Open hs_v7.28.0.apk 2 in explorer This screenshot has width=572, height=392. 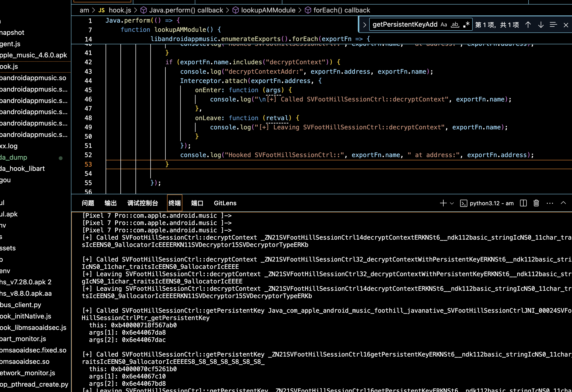(x=26, y=282)
